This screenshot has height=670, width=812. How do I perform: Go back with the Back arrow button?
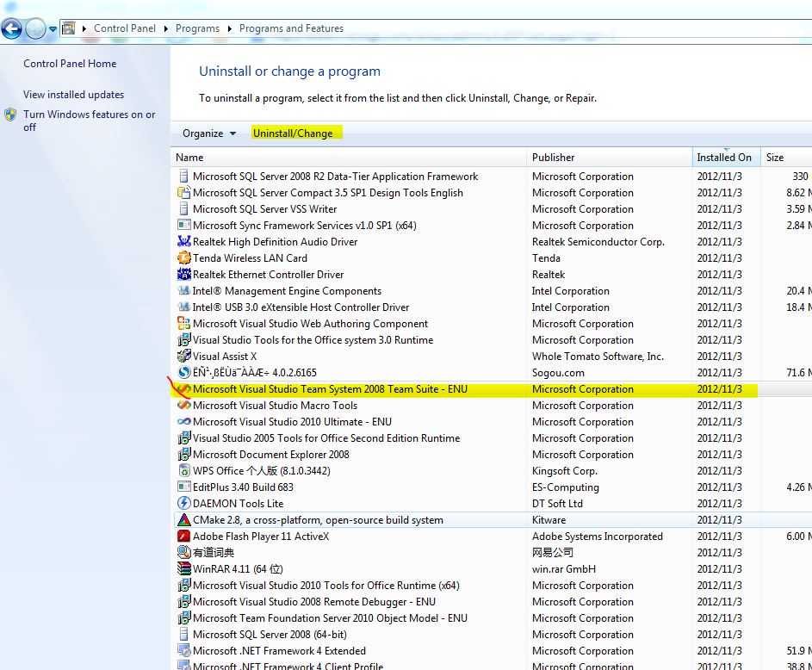coord(11,28)
